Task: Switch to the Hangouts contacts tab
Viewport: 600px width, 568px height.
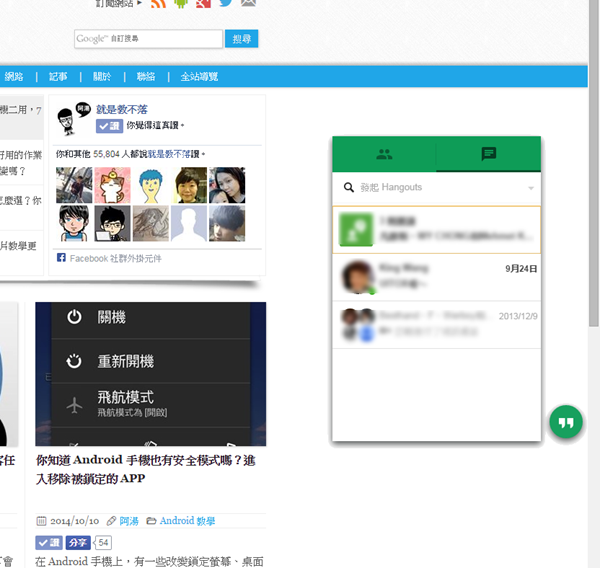Action: point(384,154)
